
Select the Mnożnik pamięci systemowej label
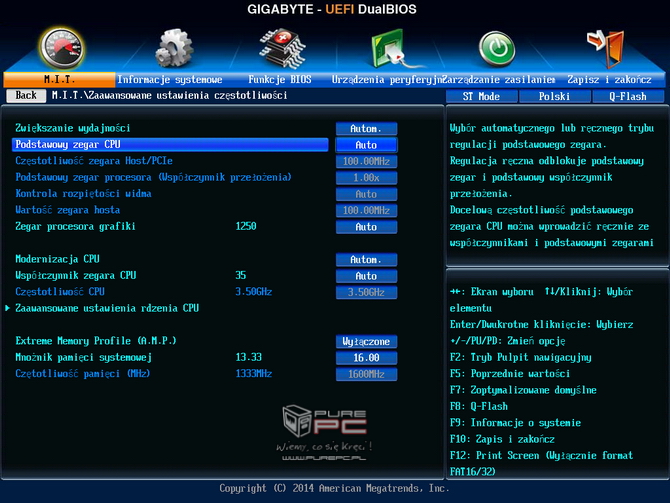(84, 357)
